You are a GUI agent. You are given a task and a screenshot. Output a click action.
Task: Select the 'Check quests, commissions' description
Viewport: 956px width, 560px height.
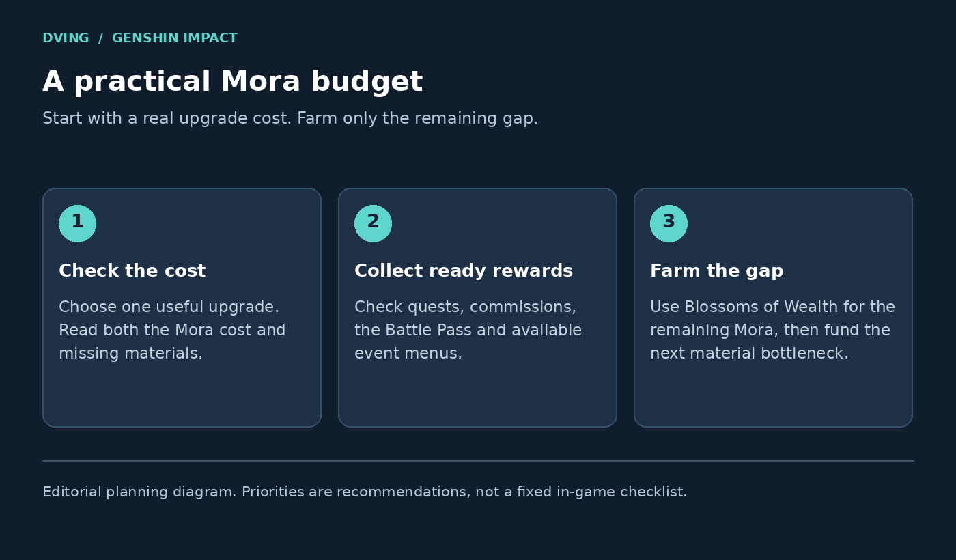468,331
